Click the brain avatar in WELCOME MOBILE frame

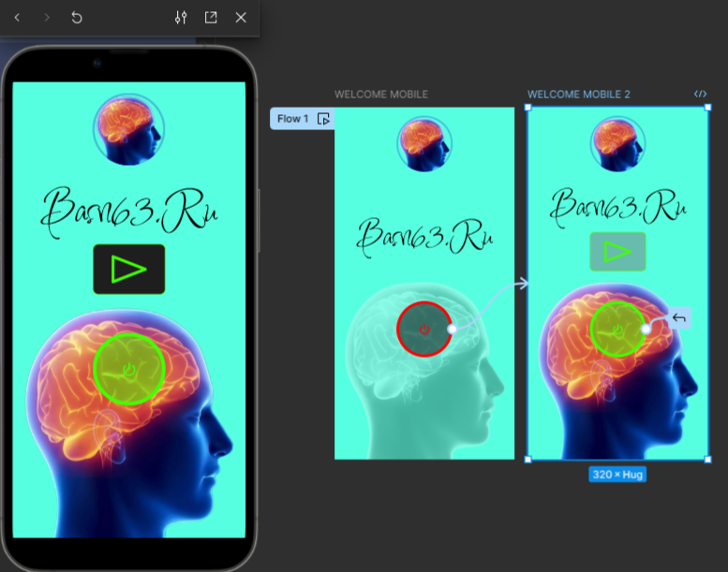(424, 143)
